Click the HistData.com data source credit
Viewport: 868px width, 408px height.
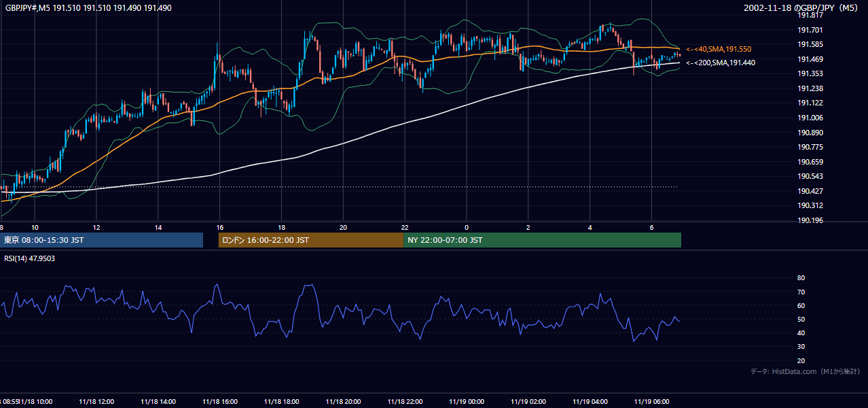point(806,371)
